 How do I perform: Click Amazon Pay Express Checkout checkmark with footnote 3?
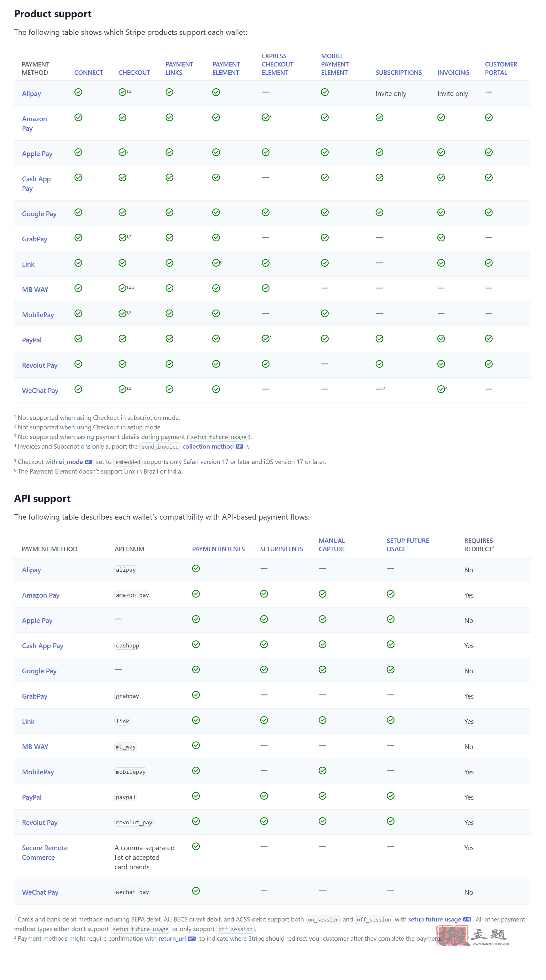click(x=265, y=118)
